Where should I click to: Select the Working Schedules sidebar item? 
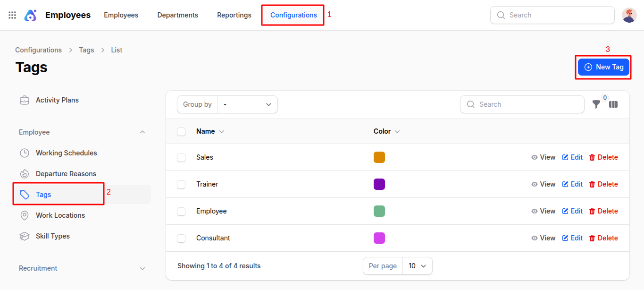(x=66, y=153)
